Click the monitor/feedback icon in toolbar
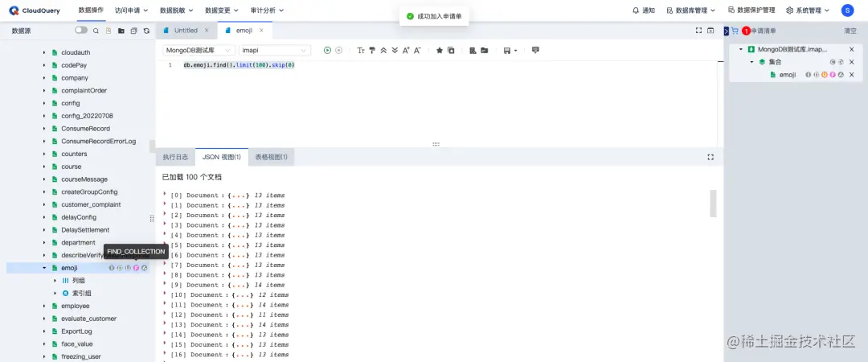 (x=535, y=51)
